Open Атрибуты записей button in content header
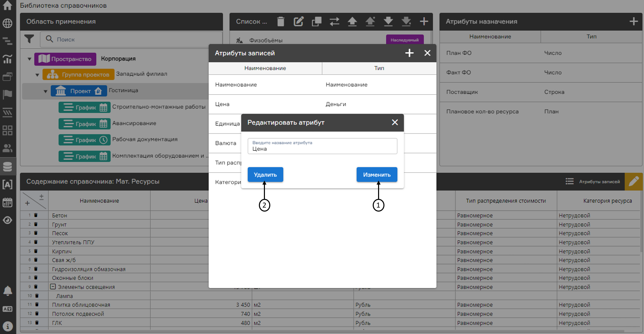This screenshot has width=644, height=334. click(593, 181)
